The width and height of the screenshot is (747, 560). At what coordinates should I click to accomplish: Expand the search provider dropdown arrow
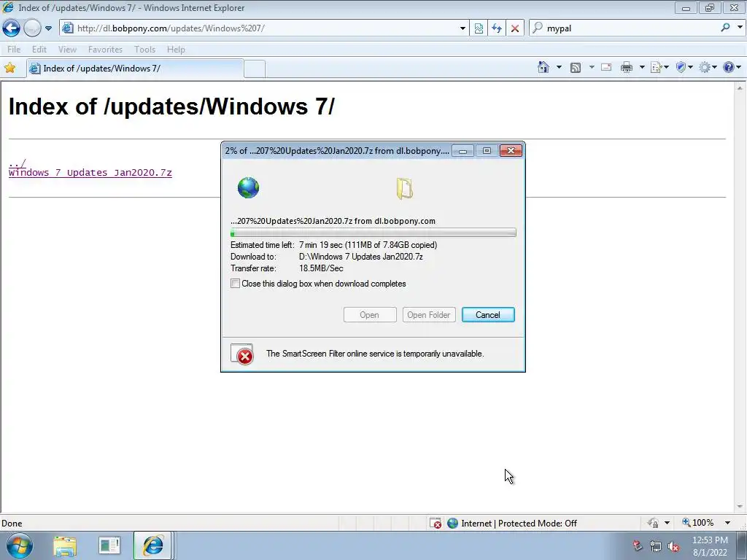[740, 28]
